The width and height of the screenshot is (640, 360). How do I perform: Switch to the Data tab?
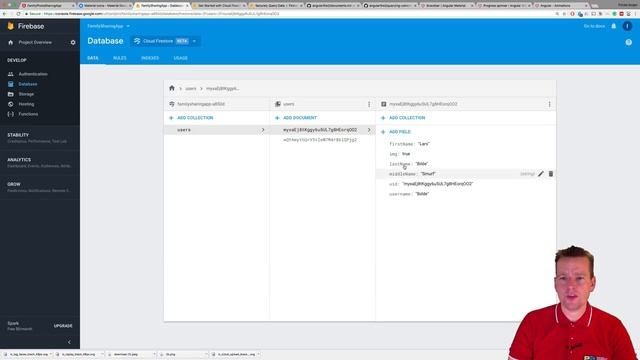93,58
